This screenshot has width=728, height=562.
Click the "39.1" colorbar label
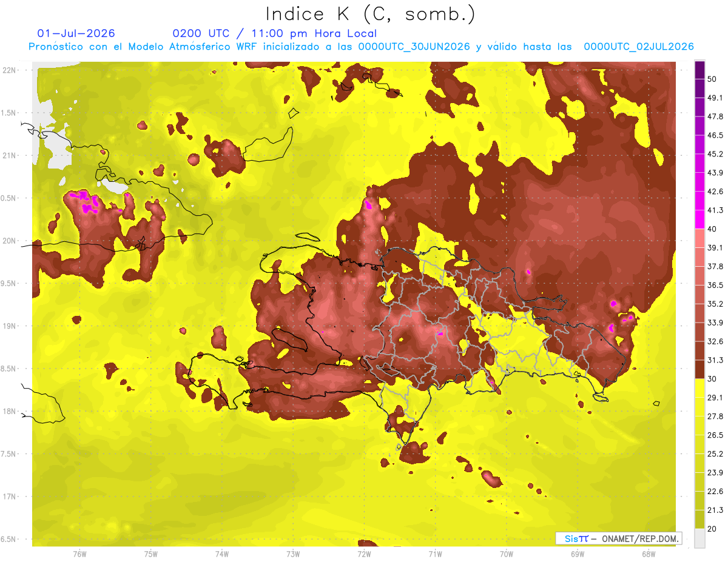coord(715,247)
